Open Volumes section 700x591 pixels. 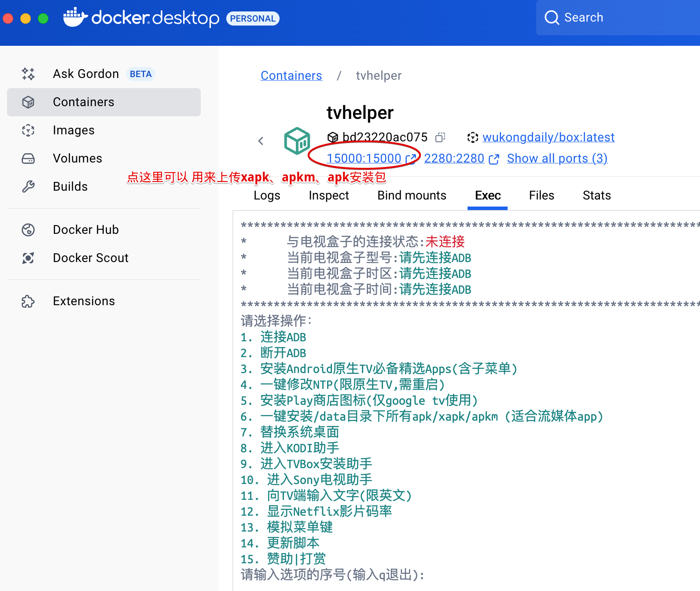click(x=104, y=158)
